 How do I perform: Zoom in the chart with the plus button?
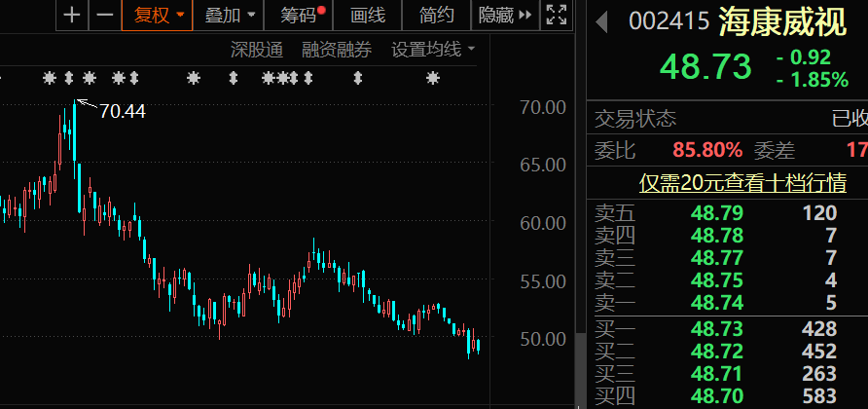tap(72, 15)
